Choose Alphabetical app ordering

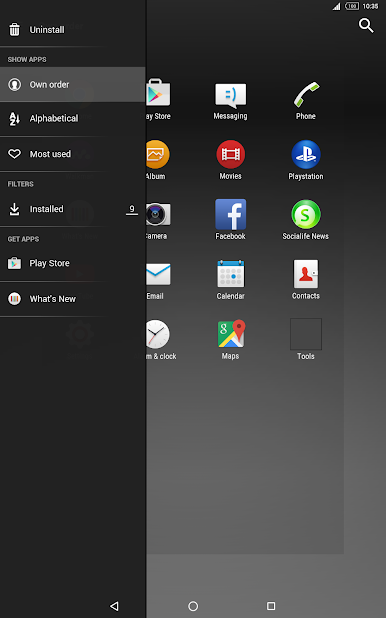pyautogui.click(x=73, y=119)
